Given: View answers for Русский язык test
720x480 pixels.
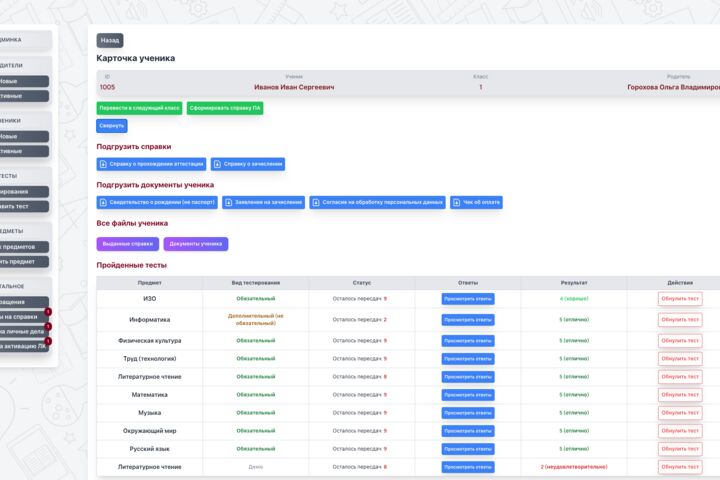Looking at the screenshot, I should (468, 449).
